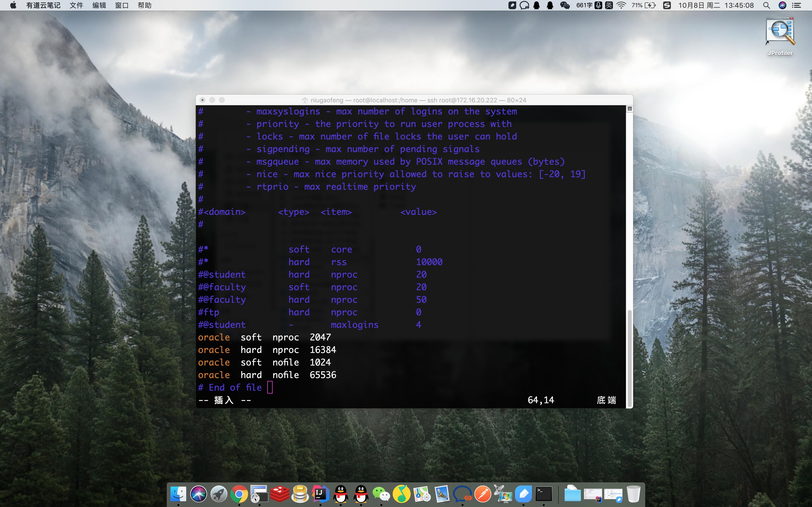The image size is (812, 507).
Task: Open the Wi-Fi status menu
Action: [x=621, y=5]
